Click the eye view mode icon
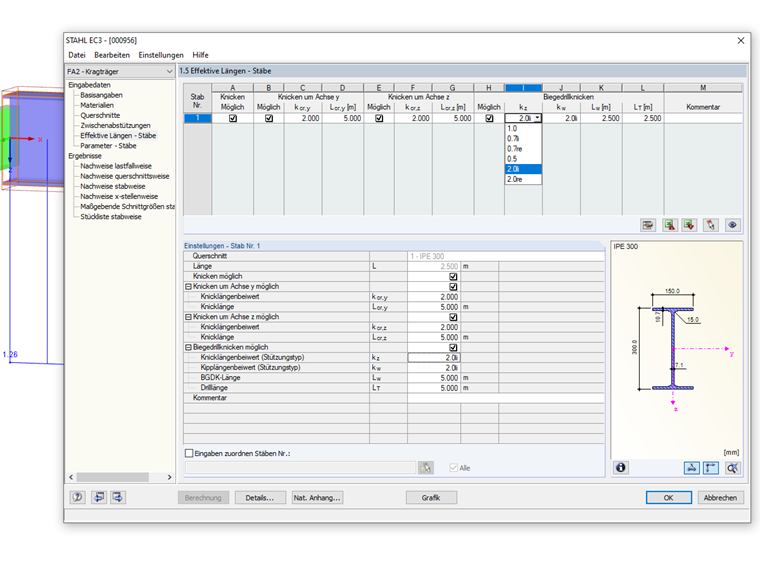Screen dimensions: 760x570 coord(733,226)
